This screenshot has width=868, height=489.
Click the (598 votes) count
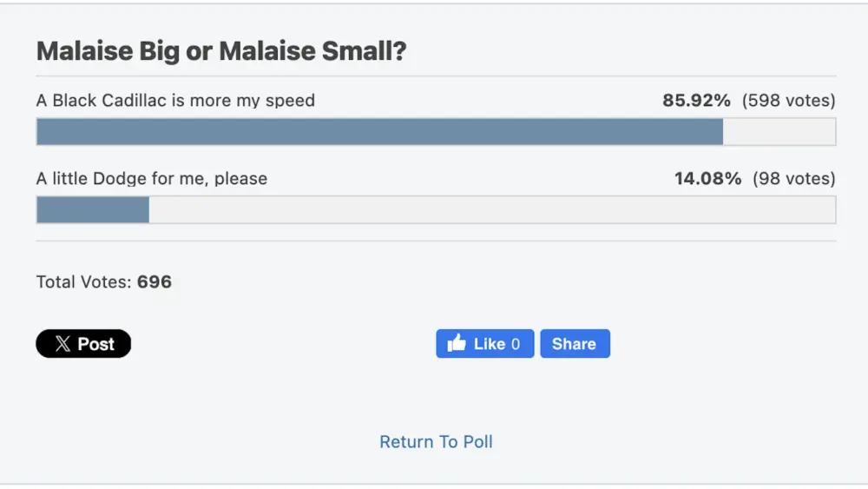[x=788, y=101]
